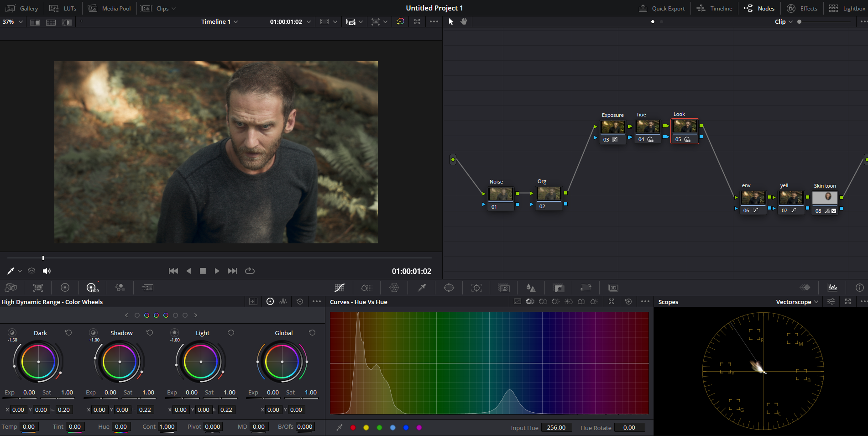Screen dimensions: 868x436
Task: Open the Tracker palette
Action: (476, 288)
